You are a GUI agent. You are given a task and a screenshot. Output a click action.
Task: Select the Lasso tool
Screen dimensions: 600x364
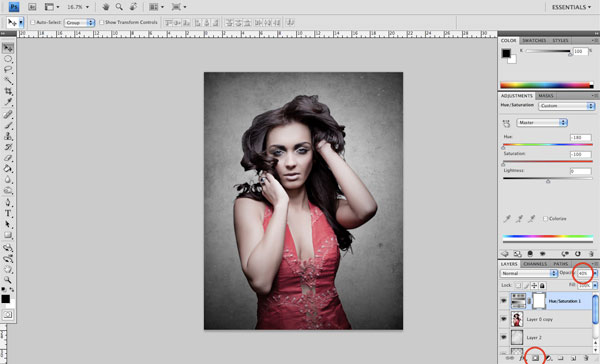8,69
